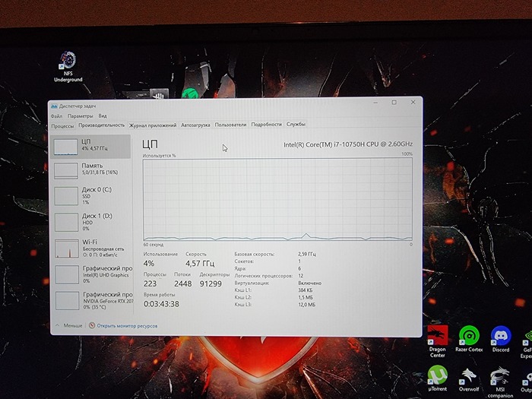Switch to the Автозагрузка tab
The height and width of the screenshot is (399, 532).
coord(195,125)
